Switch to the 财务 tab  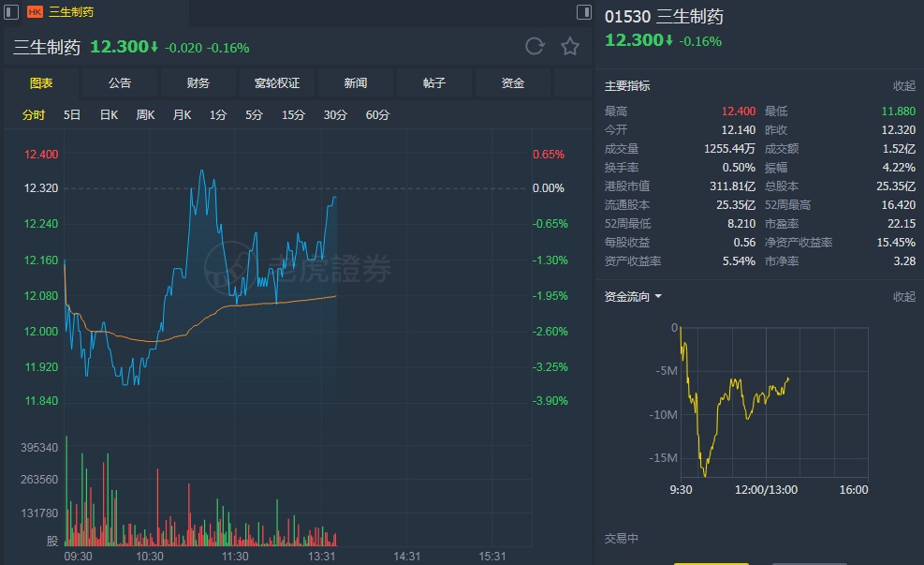coord(198,83)
